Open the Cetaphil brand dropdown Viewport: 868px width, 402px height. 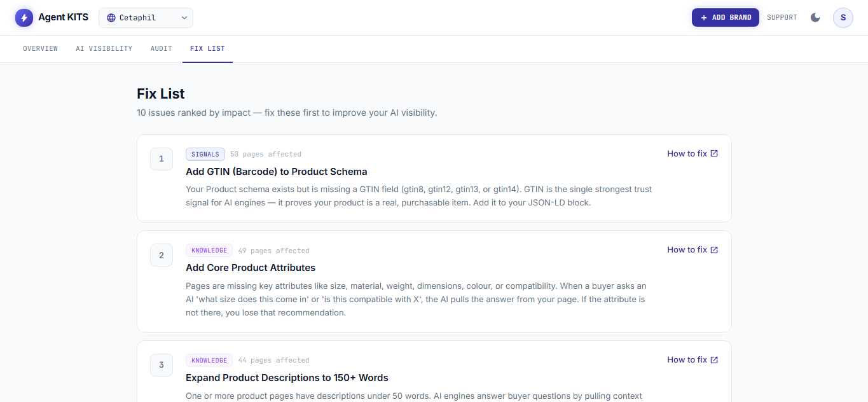click(x=146, y=18)
